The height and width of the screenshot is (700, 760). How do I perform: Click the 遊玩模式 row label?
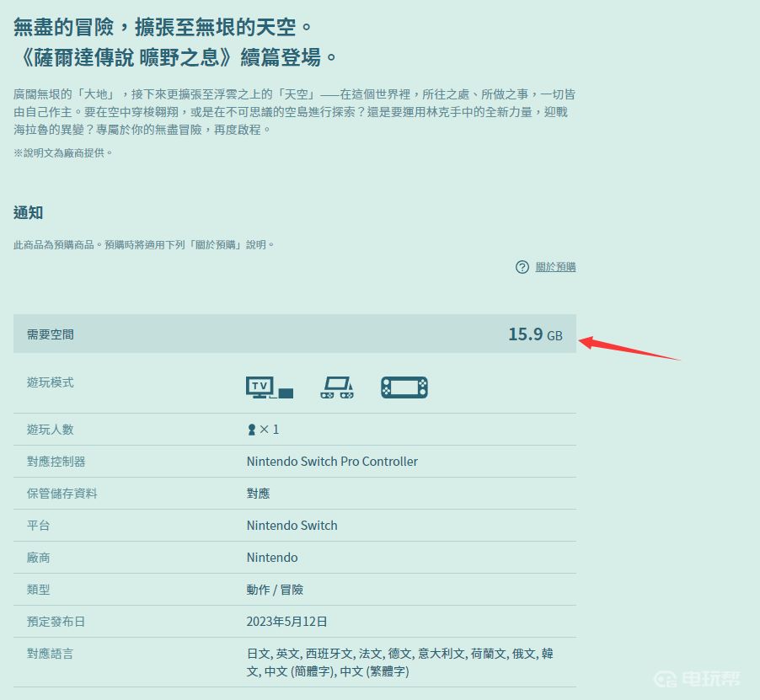click(51, 382)
